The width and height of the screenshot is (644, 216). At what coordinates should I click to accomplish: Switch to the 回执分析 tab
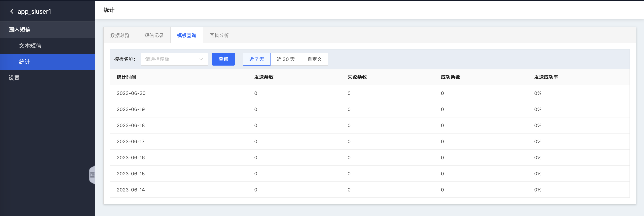coord(219,35)
